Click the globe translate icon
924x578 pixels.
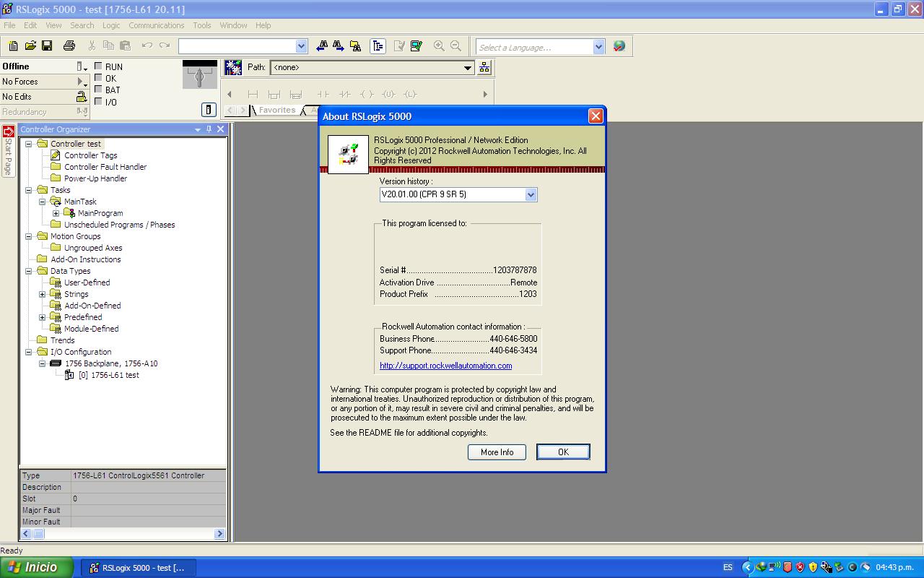(x=619, y=46)
